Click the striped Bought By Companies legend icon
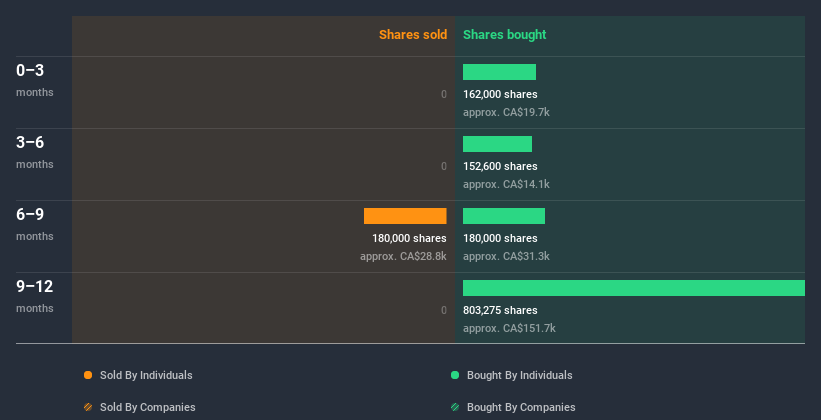This screenshot has height=420, width=821. pos(455,407)
